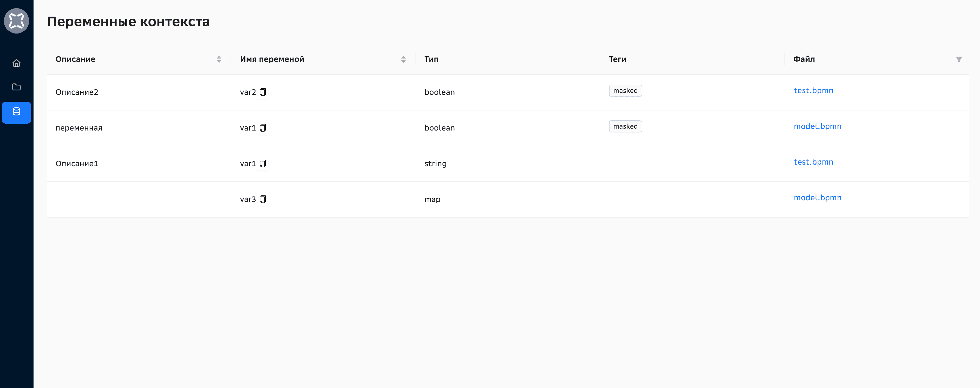
Task: Open the folder section in the sidebar
Action: [16, 87]
